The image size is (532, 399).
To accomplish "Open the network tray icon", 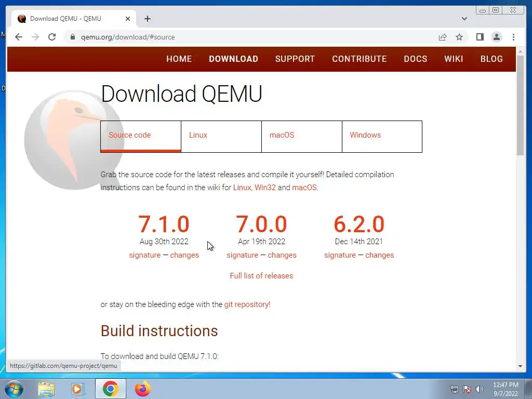I will coord(454,389).
